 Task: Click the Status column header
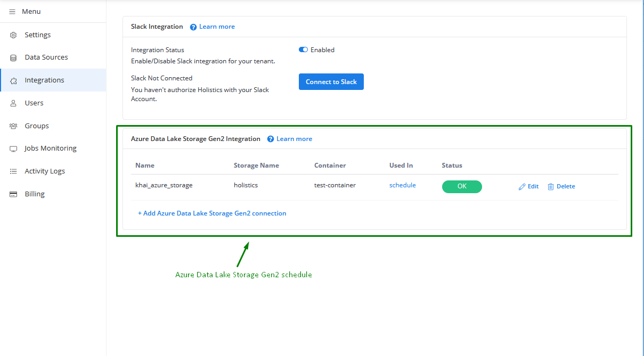point(452,165)
